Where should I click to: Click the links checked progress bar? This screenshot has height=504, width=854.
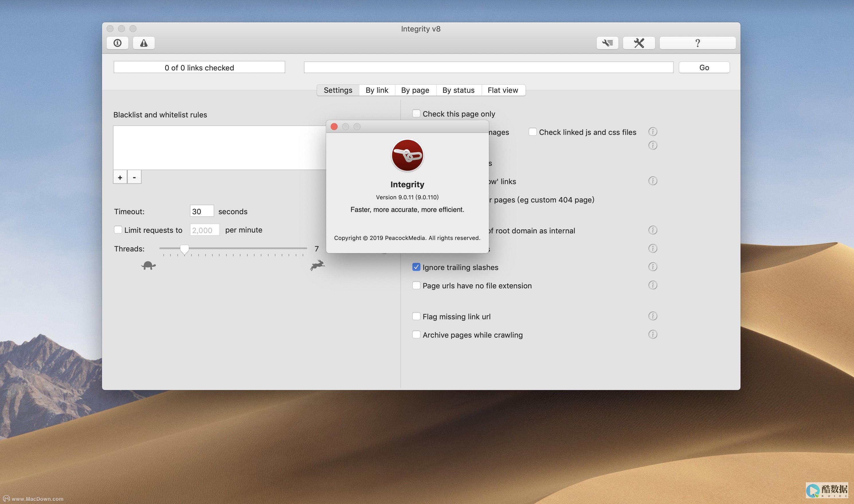tap(199, 67)
